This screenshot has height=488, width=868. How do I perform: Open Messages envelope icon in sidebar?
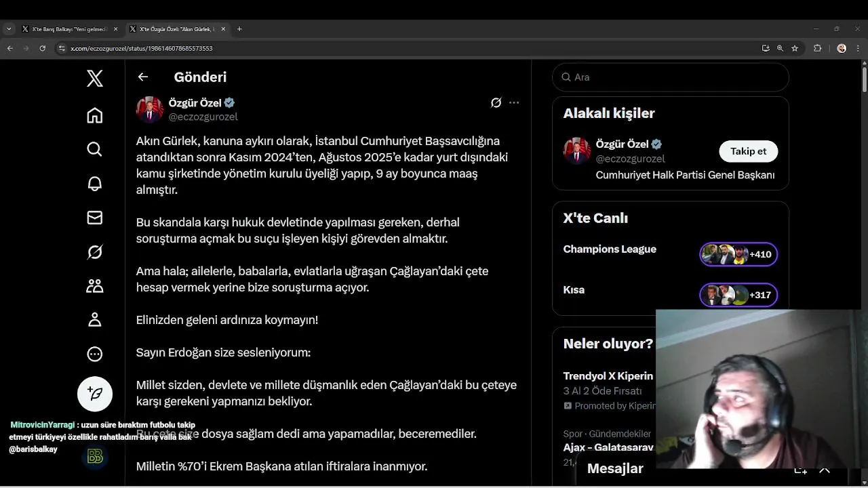point(95,218)
